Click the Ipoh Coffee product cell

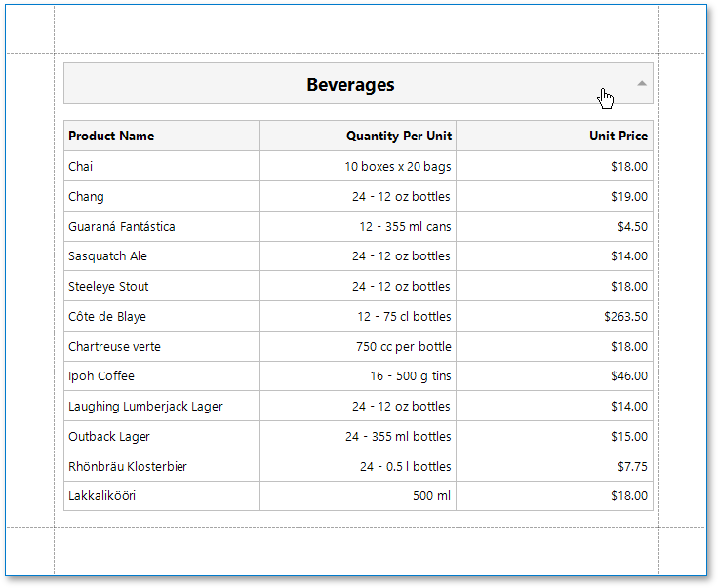coord(101,376)
